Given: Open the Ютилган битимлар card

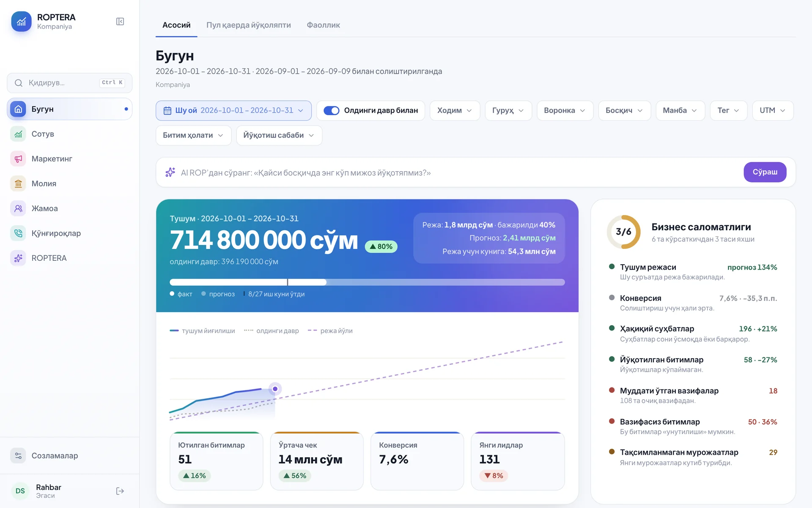Looking at the screenshot, I should coord(216,461).
